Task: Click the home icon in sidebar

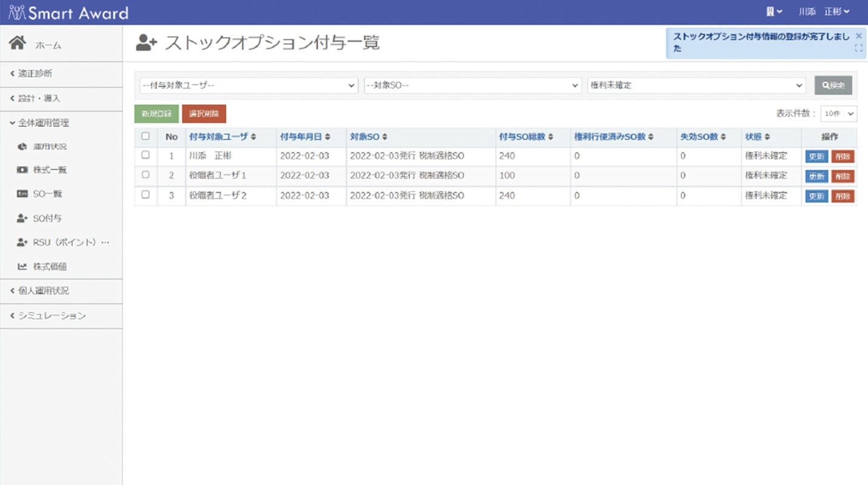Action: point(18,43)
